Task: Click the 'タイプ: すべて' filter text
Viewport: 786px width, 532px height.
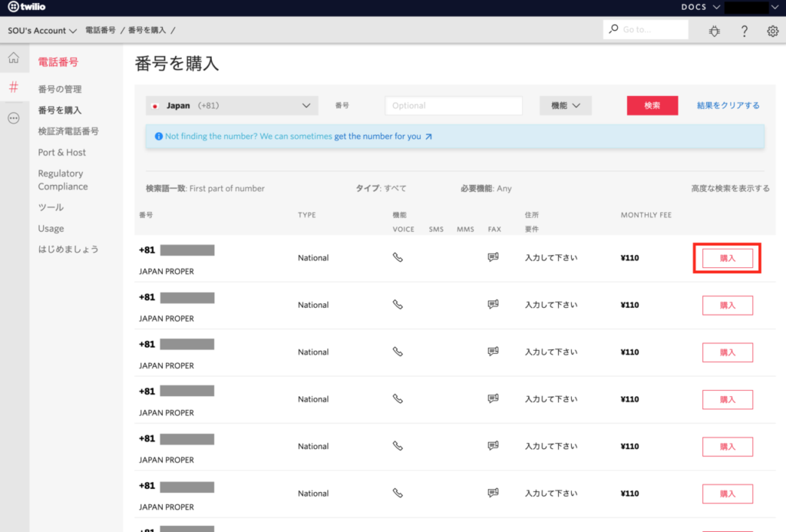Action: pos(381,189)
